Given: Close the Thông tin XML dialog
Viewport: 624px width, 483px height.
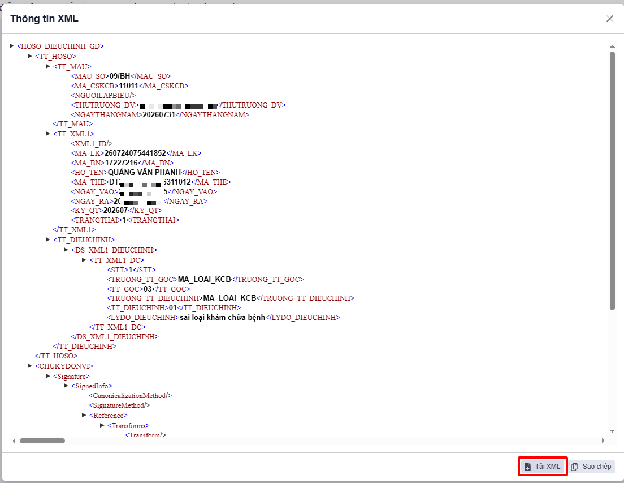Looking at the screenshot, I should click(609, 19).
